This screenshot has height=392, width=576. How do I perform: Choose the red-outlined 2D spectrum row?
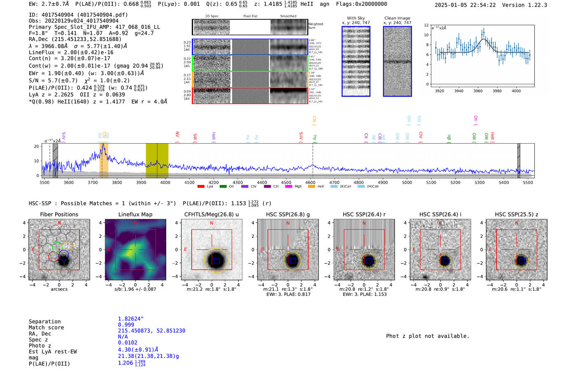[250, 95]
